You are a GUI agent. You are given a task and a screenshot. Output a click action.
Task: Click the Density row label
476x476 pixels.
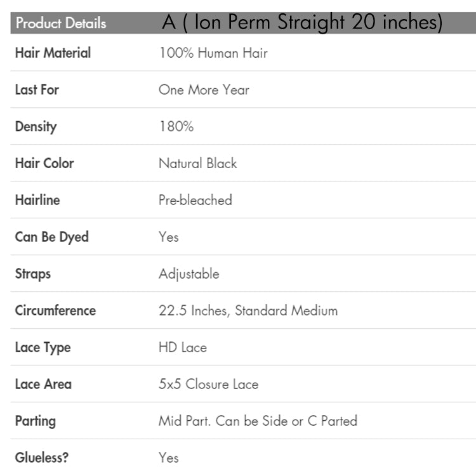[36, 126]
